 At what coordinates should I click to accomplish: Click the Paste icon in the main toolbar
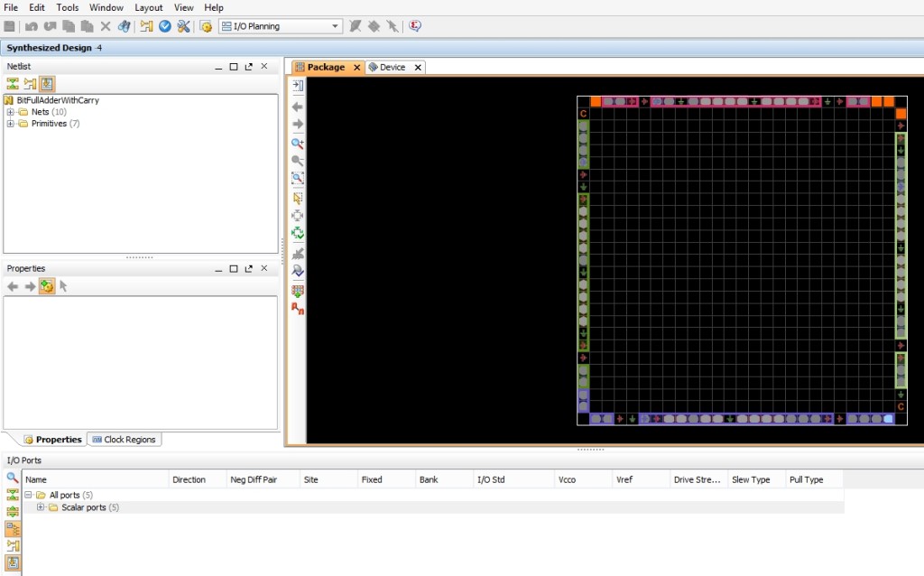88,26
